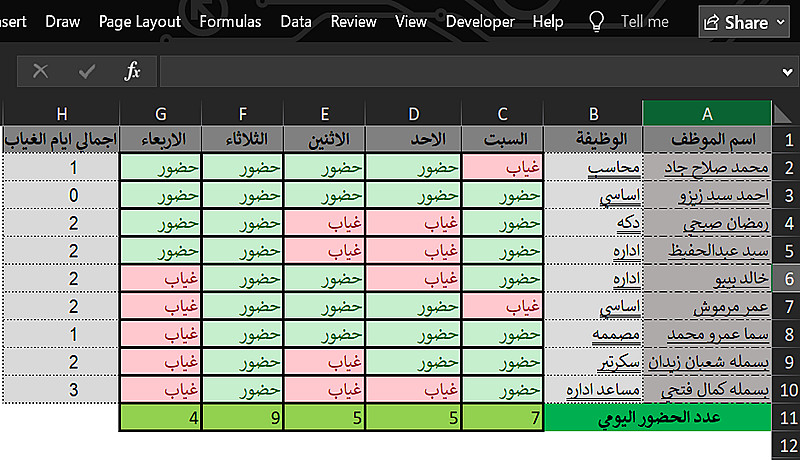Click the Select All corner triangle

pyautogui.click(x=783, y=114)
